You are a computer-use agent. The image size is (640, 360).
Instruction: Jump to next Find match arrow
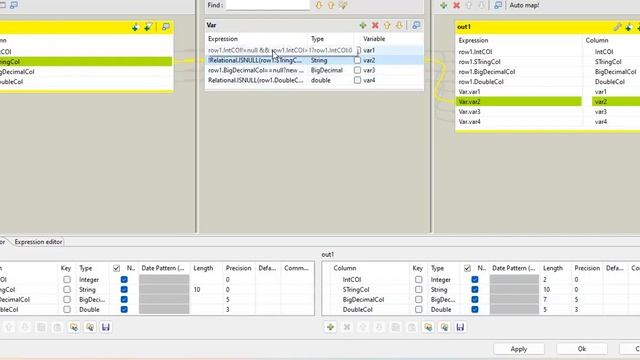(x=319, y=5)
